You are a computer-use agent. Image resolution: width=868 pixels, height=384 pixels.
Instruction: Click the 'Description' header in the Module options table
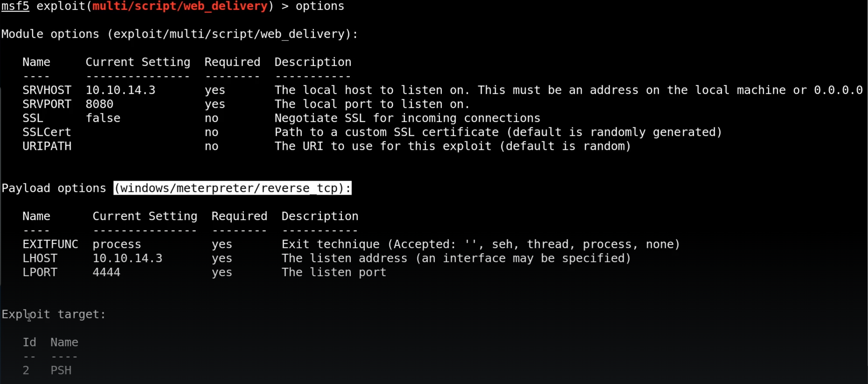click(313, 62)
